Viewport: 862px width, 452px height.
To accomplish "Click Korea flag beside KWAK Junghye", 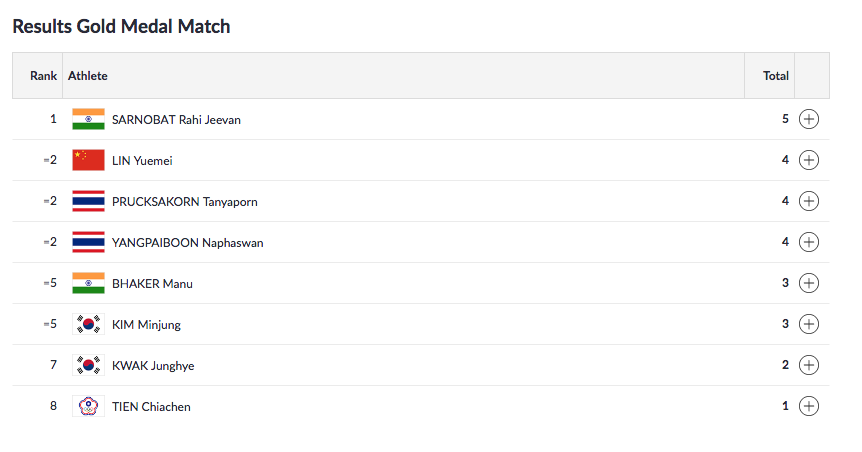I will click(88, 365).
